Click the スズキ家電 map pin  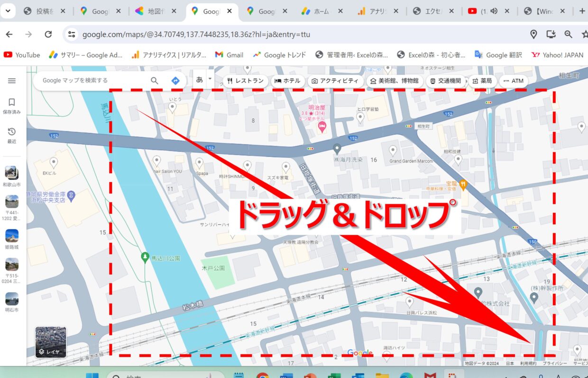pyautogui.click(x=285, y=167)
